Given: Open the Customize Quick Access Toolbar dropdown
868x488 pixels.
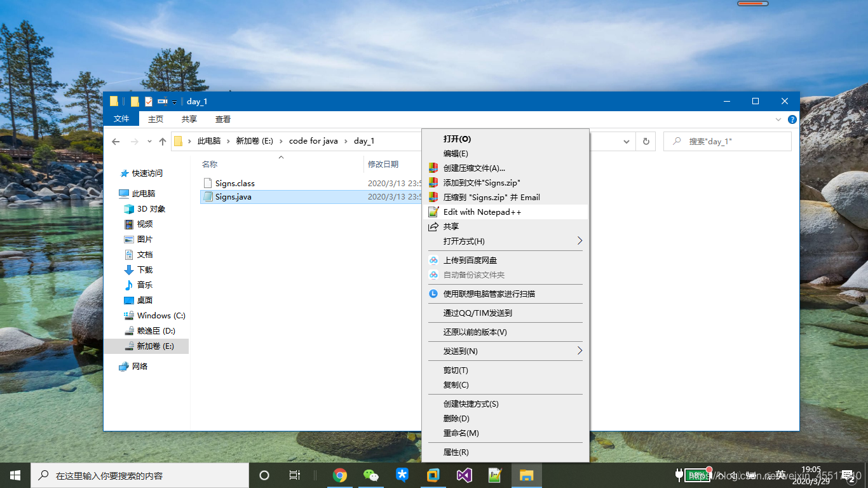Looking at the screenshot, I should click(x=174, y=102).
